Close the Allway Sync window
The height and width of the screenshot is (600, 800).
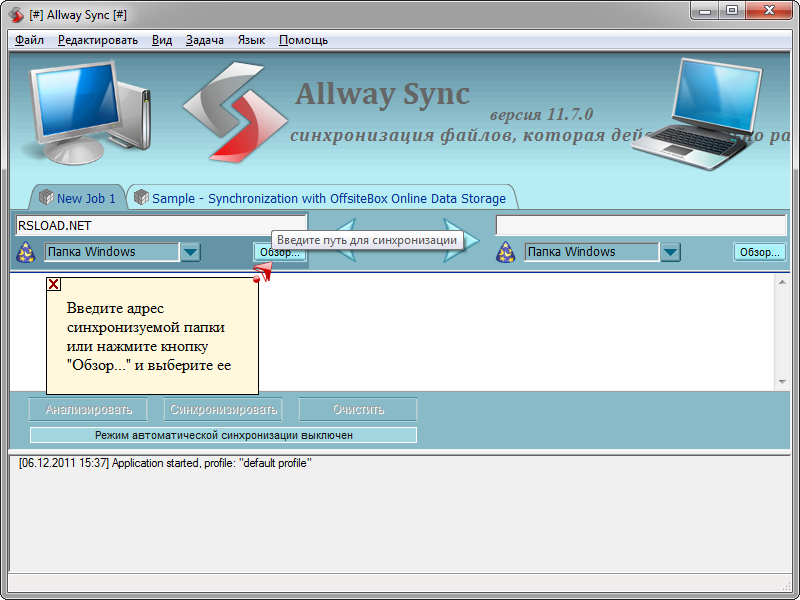click(769, 11)
